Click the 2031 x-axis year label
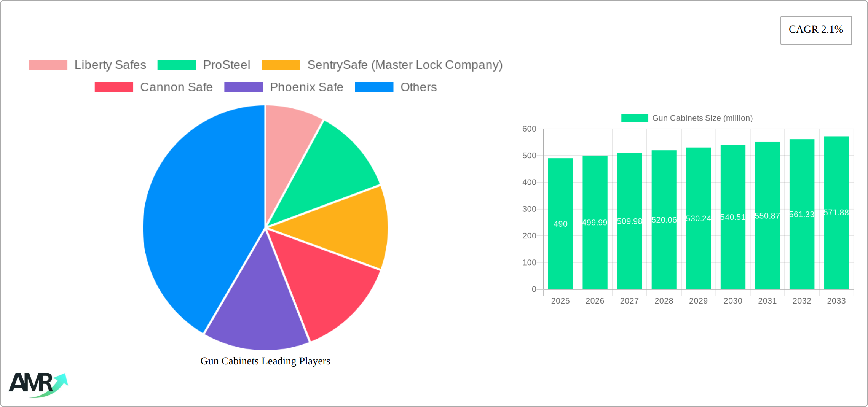This screenshot has height=407, width=868. (767, 301)
